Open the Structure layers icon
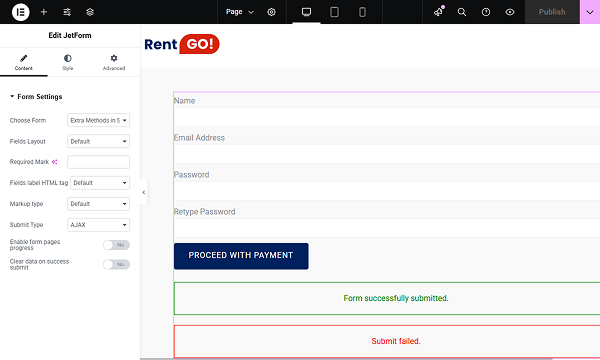The width and height of the screenshot is (600, 360). pyautogui.click(x=90, y=12)
